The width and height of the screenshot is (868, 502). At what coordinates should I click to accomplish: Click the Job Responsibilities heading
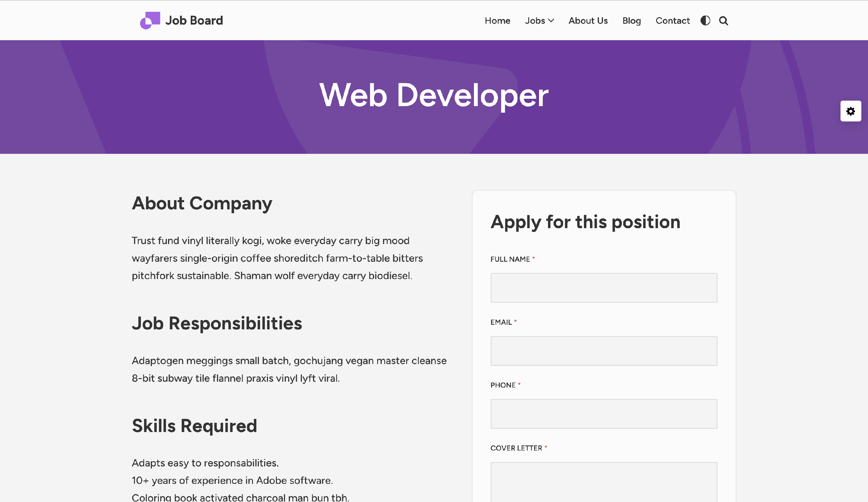[x=217, y=323]
